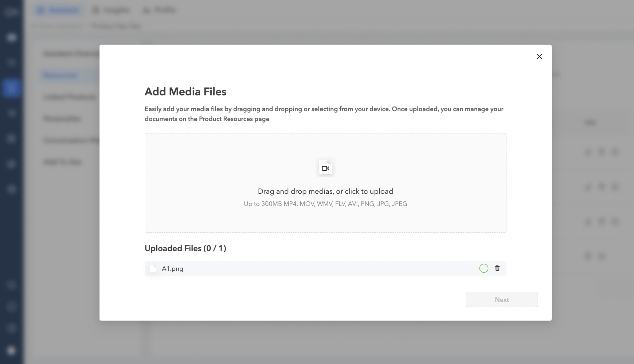
Task: Click the video camera upload icon
Action: point(325,168)
